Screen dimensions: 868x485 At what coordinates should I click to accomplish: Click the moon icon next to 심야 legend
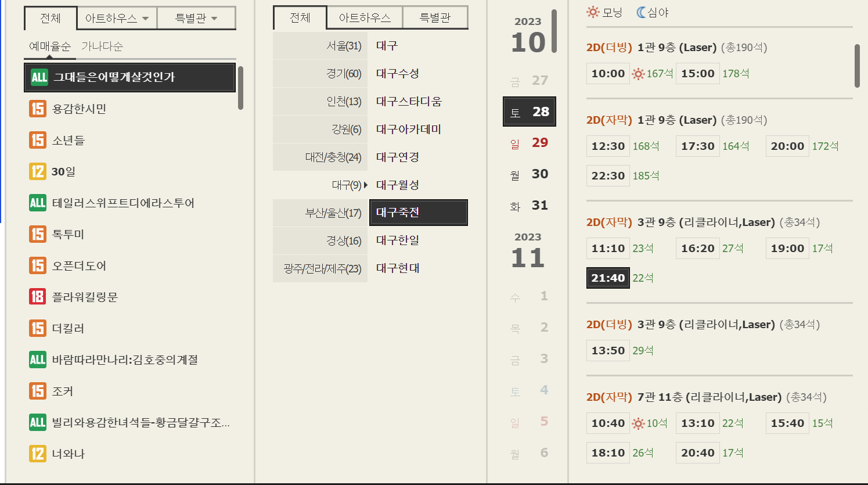[x=641, y=12]
